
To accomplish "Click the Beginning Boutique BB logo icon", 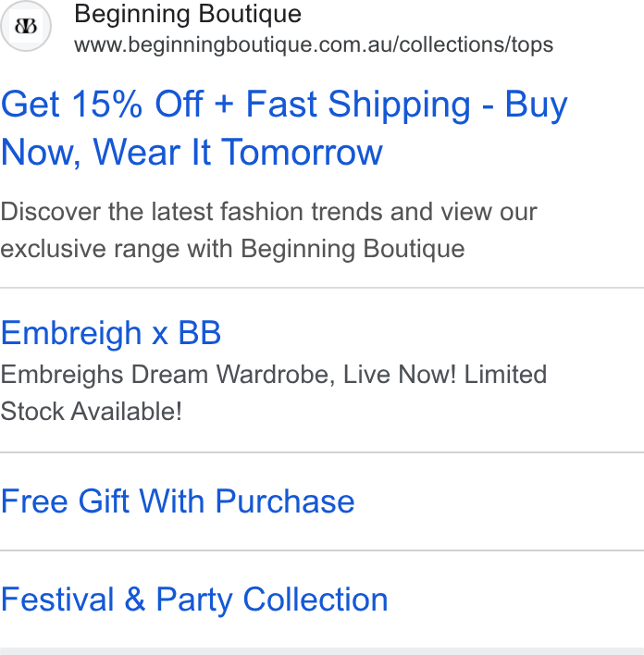I will (x=26, y=26).
